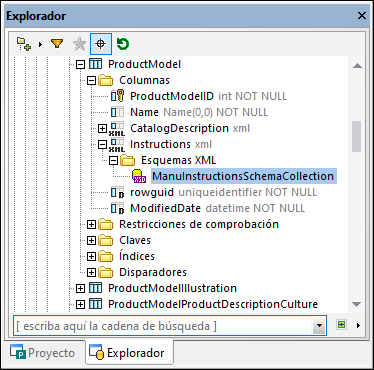Select the Columnas folder label
Image resolution: width=374 pixels, height=370 pixels.
pos(144,80)
